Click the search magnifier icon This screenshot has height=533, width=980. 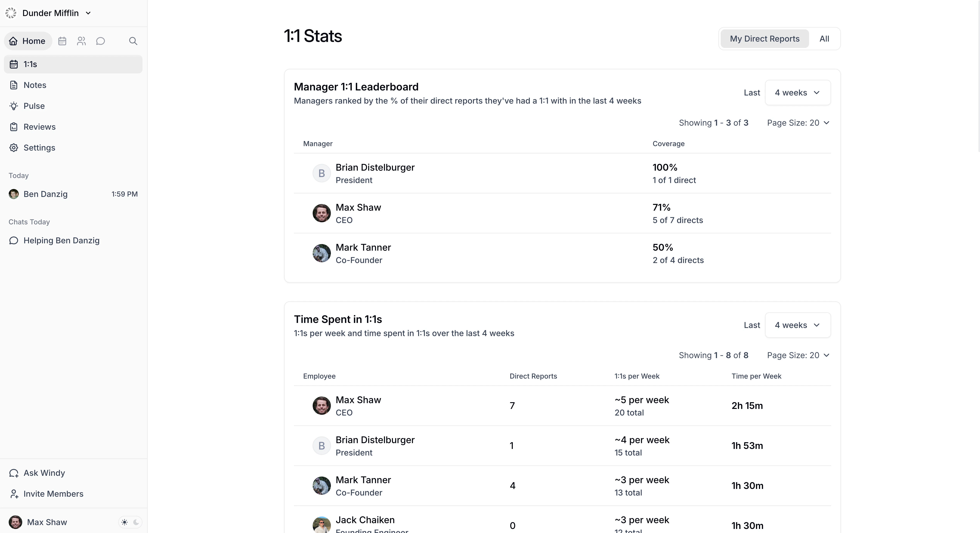point(133,41)
